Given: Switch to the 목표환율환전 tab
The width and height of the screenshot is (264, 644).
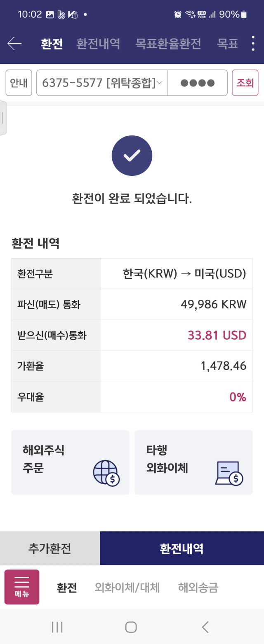Looking at the screenshot, I should 168,44.
